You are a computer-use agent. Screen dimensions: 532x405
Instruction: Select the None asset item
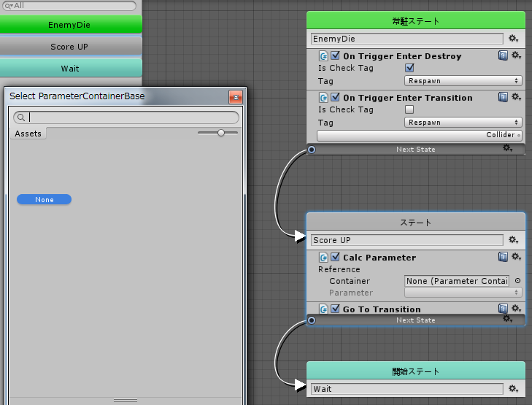[44, 199]
